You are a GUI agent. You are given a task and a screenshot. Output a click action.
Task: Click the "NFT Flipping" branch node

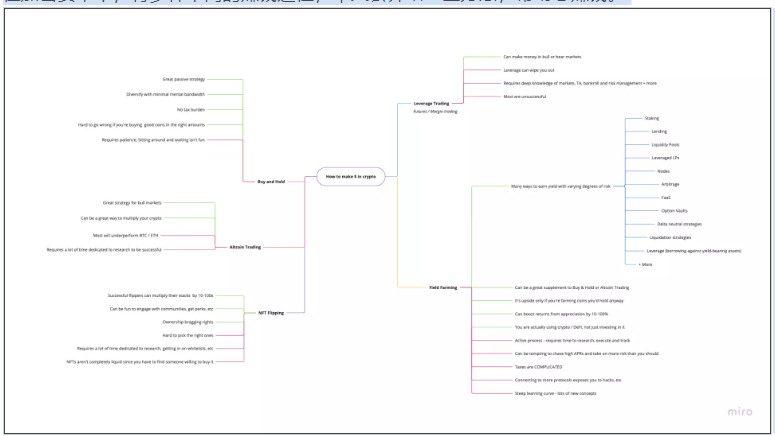tap(269, 313)
